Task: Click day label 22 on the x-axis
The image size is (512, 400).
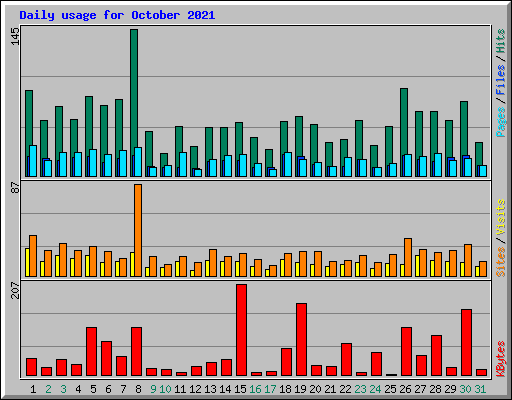Action: 345,389
